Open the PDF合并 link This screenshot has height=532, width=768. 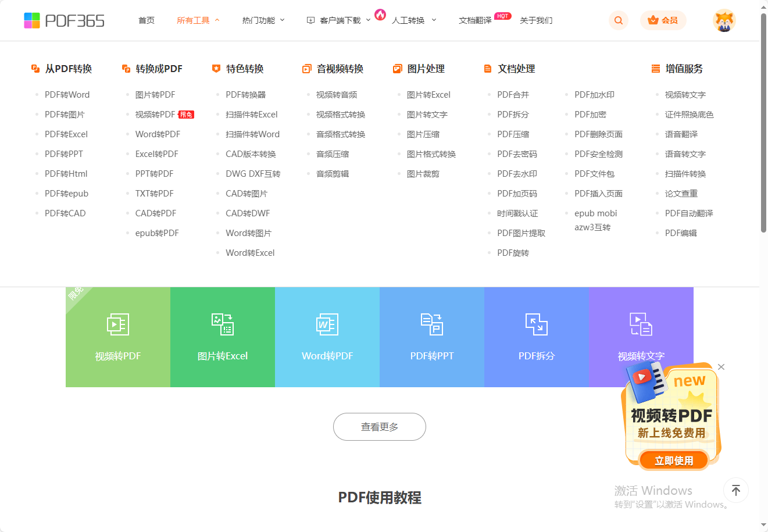click(513, 95)
